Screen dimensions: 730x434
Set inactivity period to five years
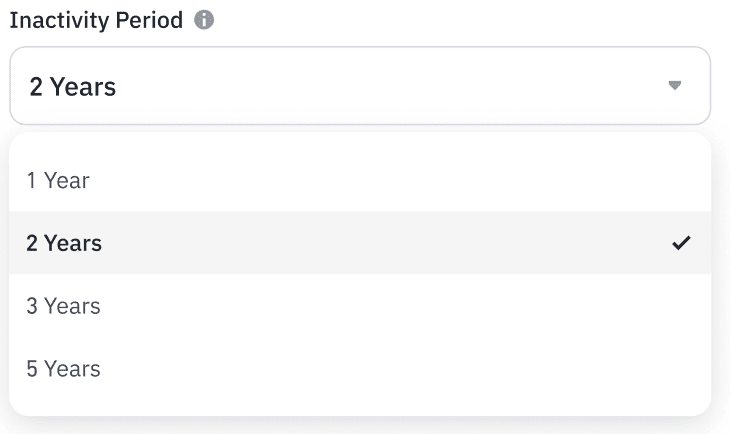tap(360, 368)
